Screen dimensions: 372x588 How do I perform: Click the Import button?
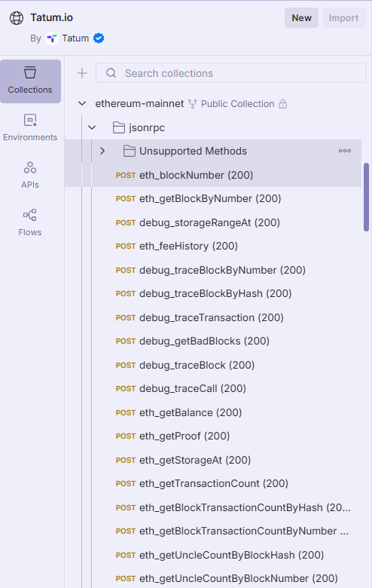343,18
